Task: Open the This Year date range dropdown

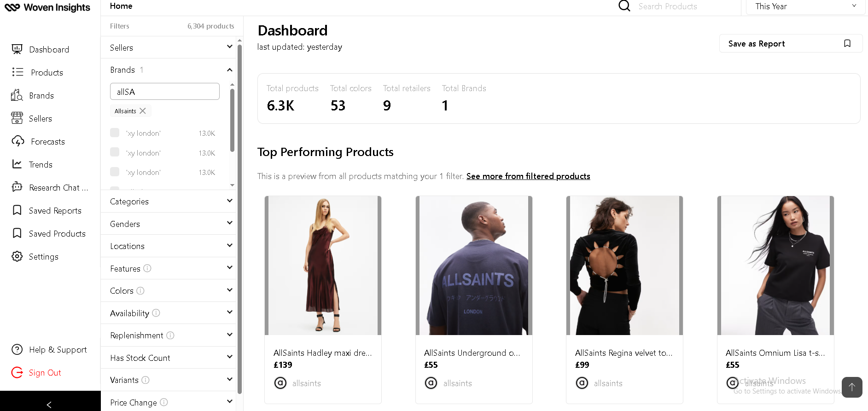Action: coord(805,6)
